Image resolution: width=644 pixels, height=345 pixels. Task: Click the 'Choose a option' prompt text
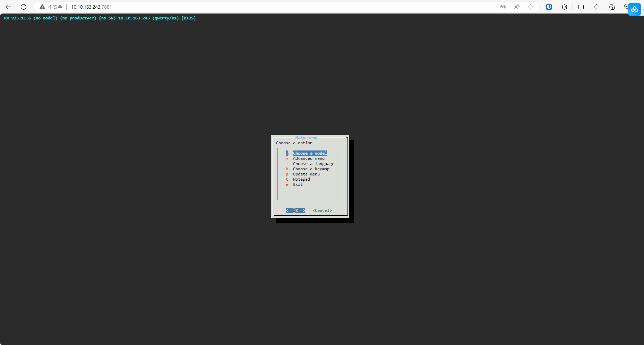[x=294, y=143]
